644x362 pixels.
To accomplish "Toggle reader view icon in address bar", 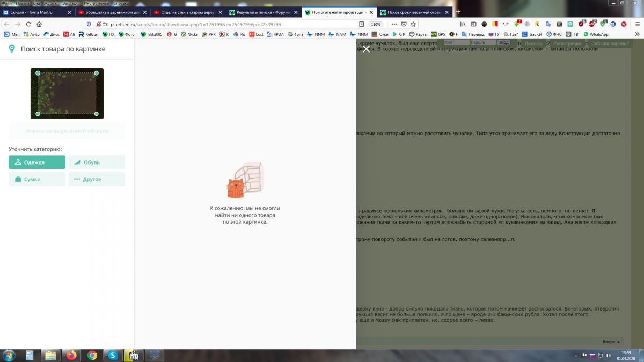I will tap(362, 24).
